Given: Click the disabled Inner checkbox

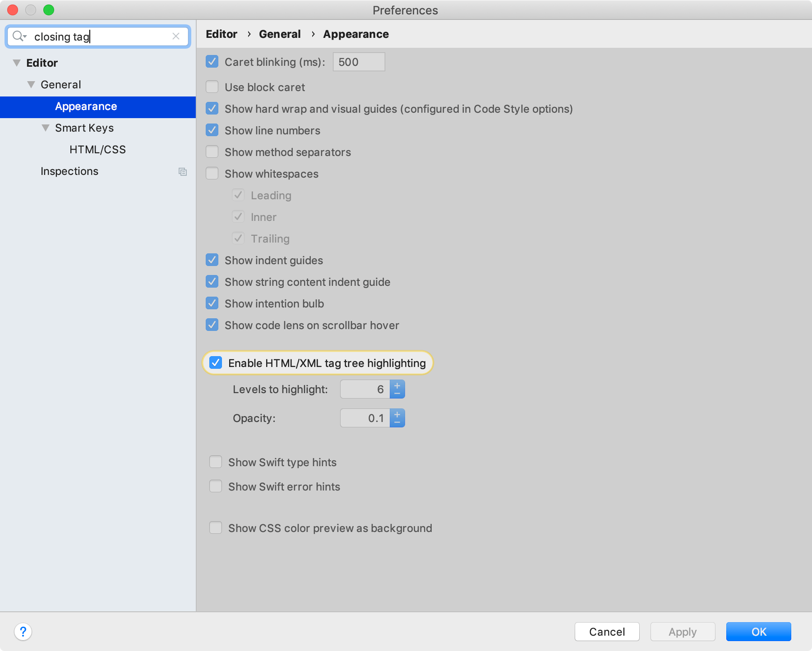Looking at the screenshot, I should click(x=238, y=217).
